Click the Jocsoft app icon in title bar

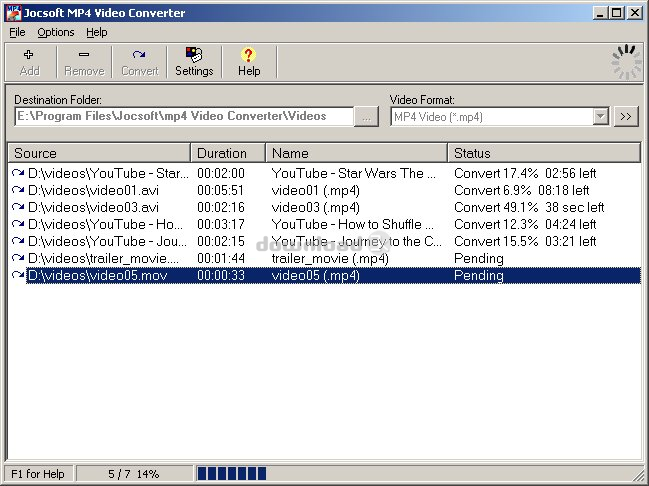click(x=13, y=13)
